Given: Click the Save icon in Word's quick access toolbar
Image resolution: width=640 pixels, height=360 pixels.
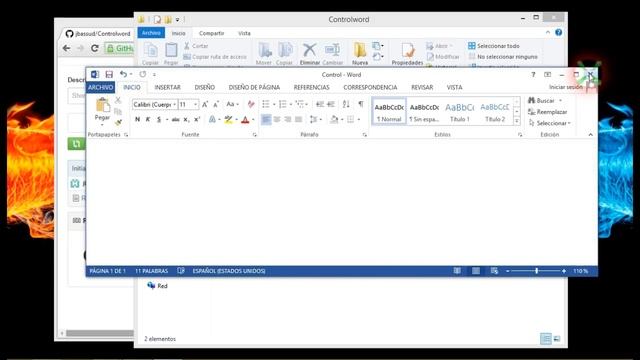Looking at the screenshot, I should (x=109, y=74).
